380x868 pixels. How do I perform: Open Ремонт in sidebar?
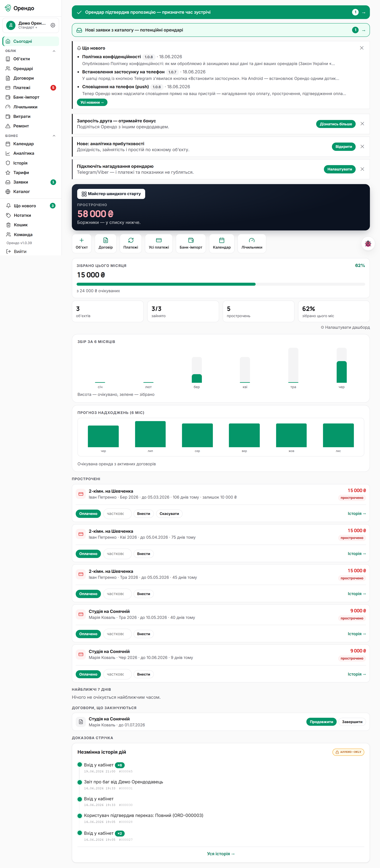pos(31,126)
